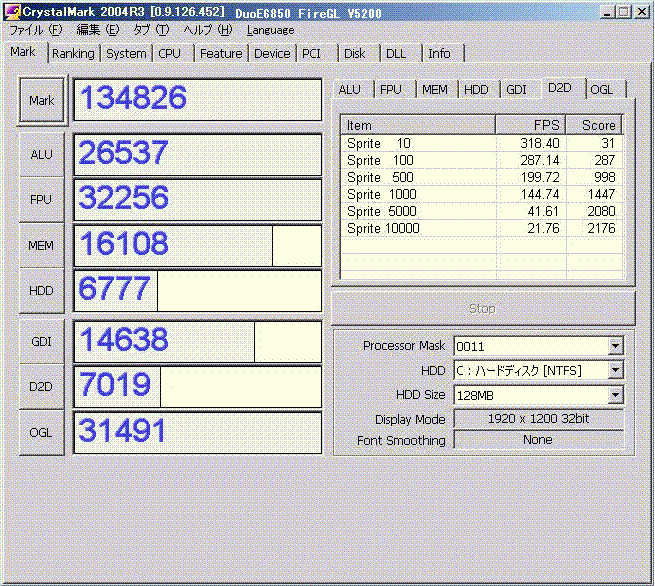Run the D2D benchmark button

pos(42,387)
